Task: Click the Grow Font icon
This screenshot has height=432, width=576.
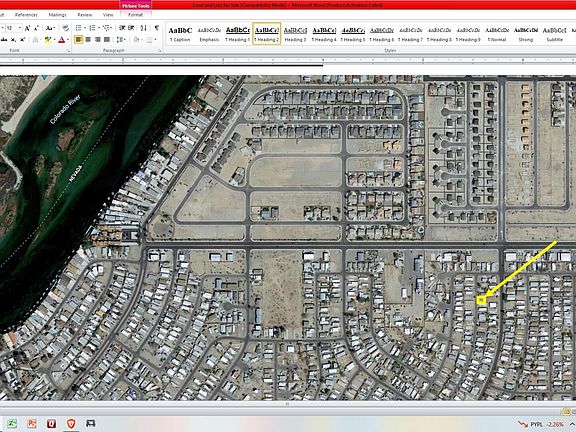Action: [x=27, y=28]
